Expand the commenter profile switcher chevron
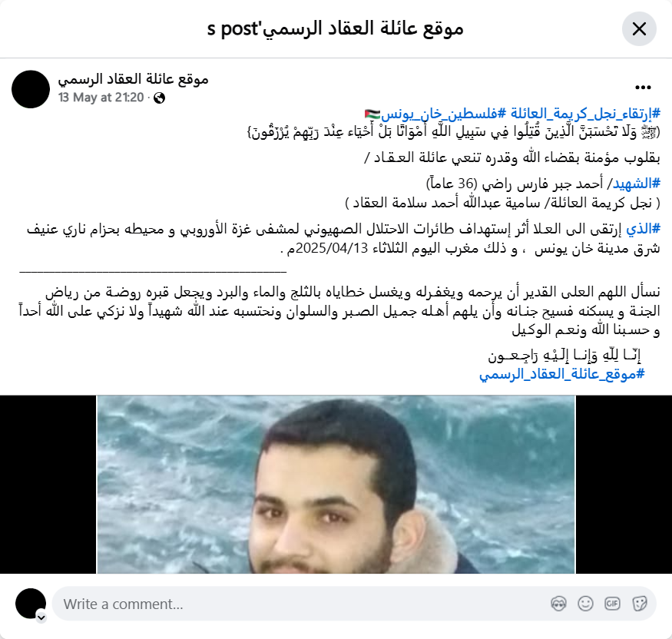 click(41, 617)
